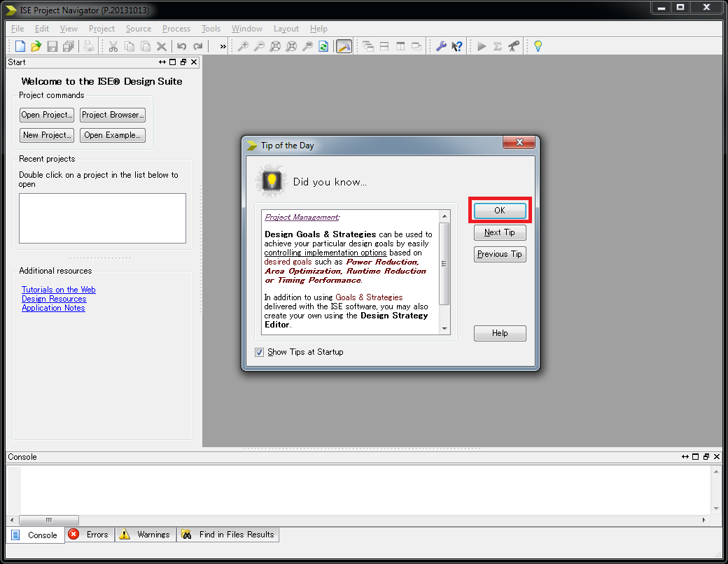The image size is (728, 564).
Task: Click the Zoom Out magnifier icon
Action: [259, 46]
